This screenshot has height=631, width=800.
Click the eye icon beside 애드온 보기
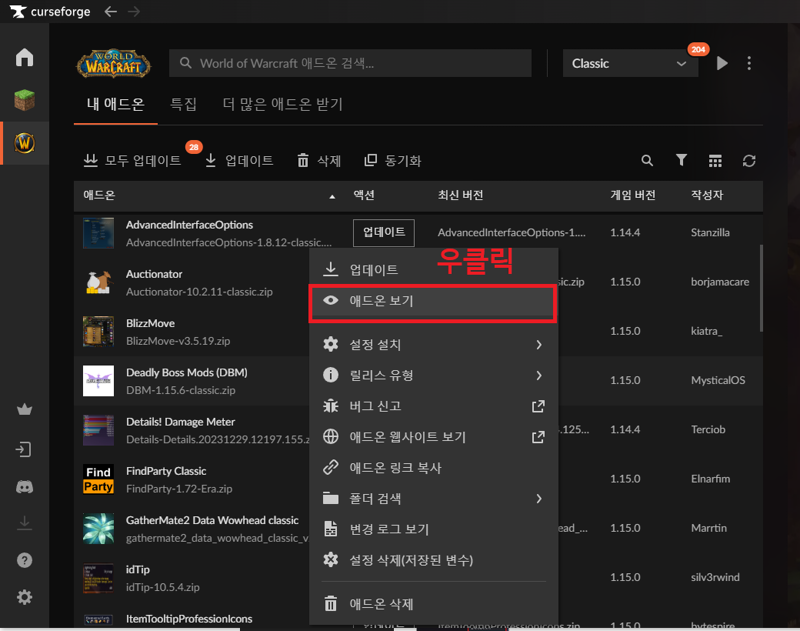(331, 300)
